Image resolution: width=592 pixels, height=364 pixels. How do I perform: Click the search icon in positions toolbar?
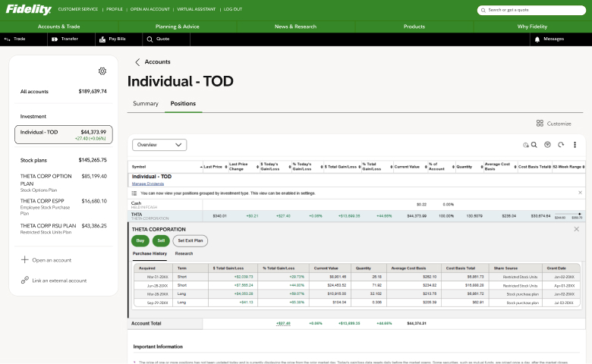tap(534, 145)
